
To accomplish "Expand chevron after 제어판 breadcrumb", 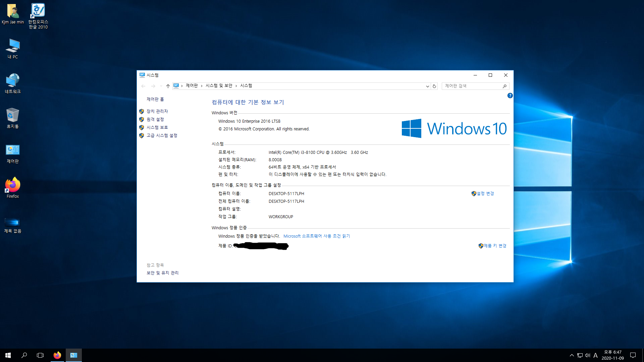I will coord(202,86).
